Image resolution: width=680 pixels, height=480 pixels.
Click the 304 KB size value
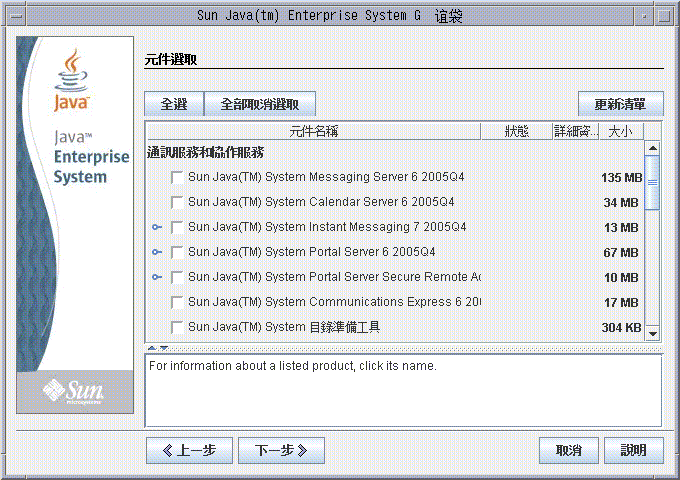[x=621, y=328]
